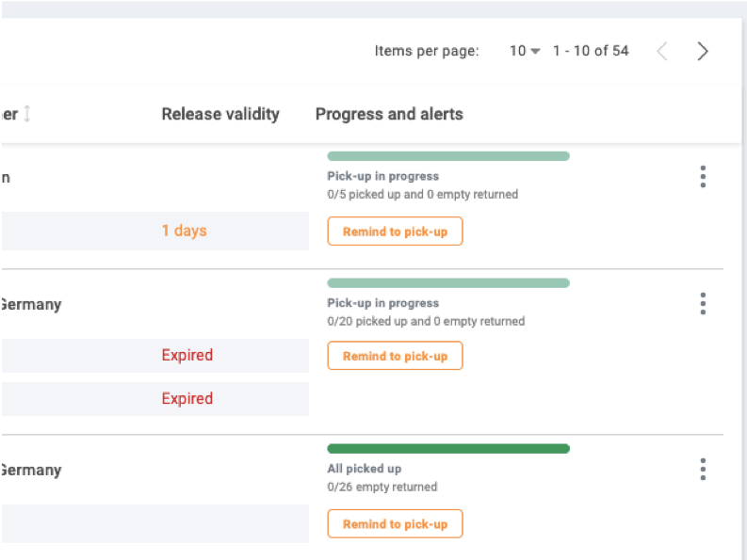The height and width of the screenshot is (560, 747).
Task: Open three-dot menu for All picked up row
Action: coord(703,469)
